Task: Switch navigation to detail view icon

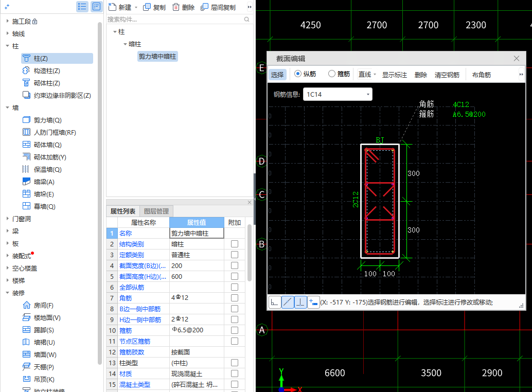Action: (97, 7)
